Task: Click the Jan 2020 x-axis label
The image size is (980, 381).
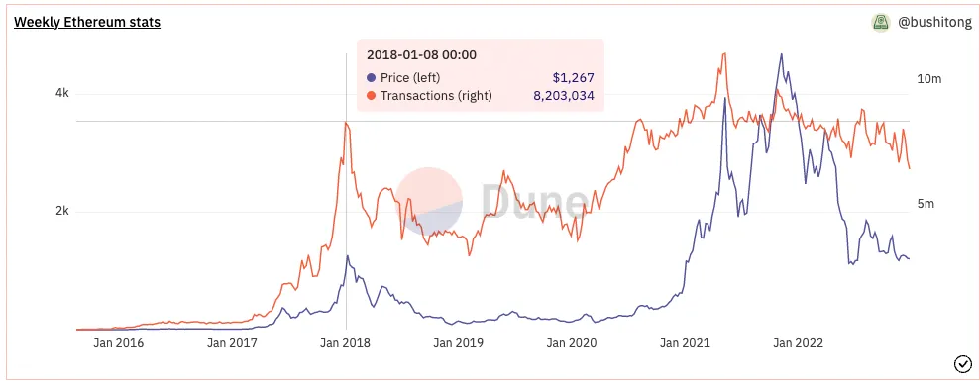Action: (573, 342)
